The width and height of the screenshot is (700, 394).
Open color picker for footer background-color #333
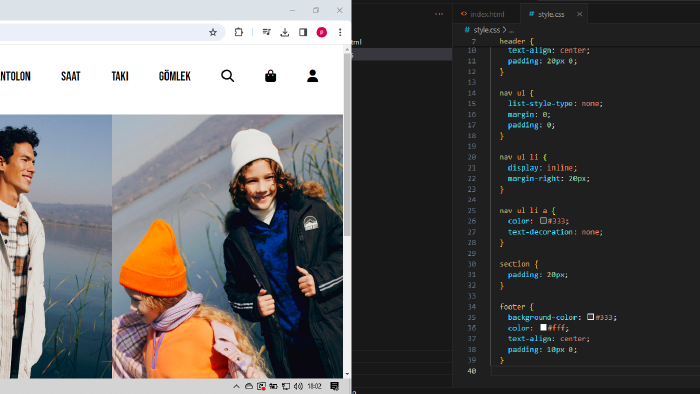(x=590, y=317)
